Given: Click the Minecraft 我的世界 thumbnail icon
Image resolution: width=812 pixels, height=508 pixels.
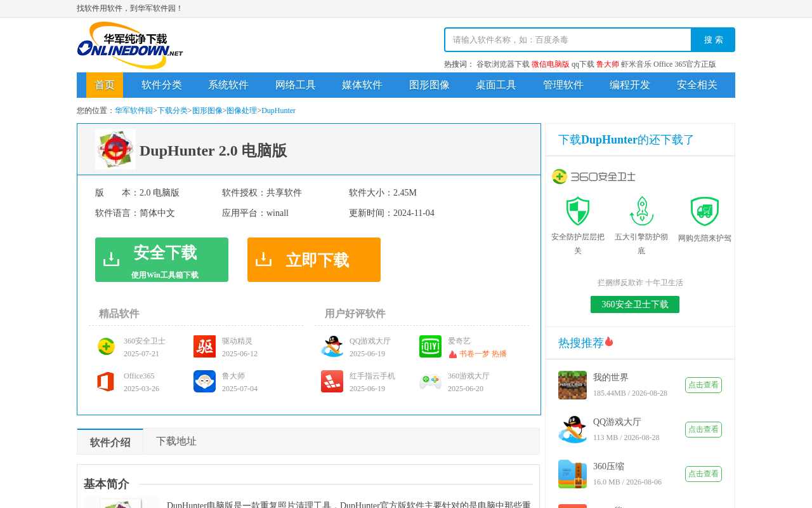Looking at the screenshot, I should click(572, 385).
